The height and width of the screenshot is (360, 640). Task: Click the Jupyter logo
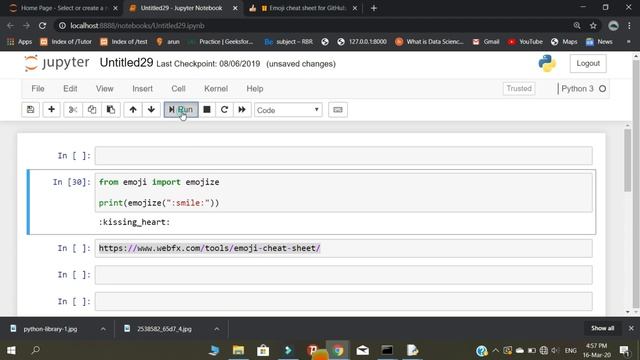57,63
